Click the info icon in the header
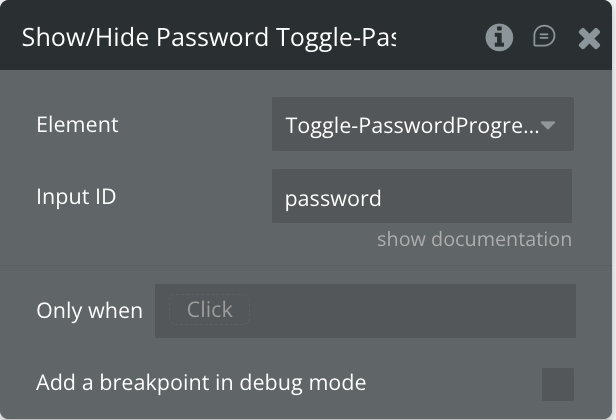The height and width of the screenshot is (420, 616). tap(499, 38)
